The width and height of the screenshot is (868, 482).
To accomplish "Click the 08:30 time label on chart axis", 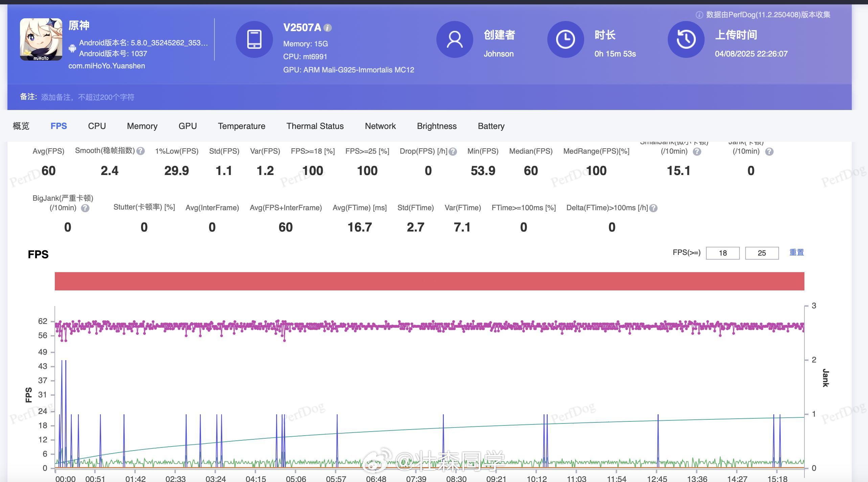I will 456,479.
